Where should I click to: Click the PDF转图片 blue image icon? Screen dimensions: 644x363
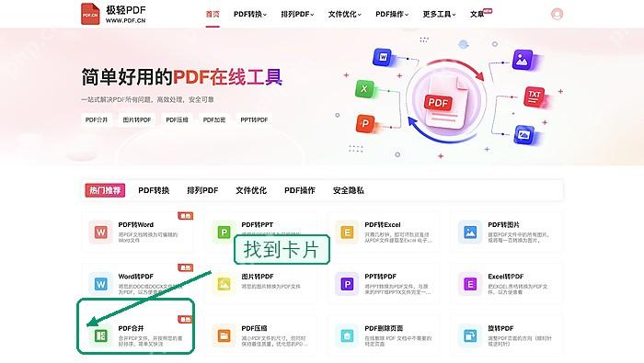pyautogui.click(x=470, y=233)
